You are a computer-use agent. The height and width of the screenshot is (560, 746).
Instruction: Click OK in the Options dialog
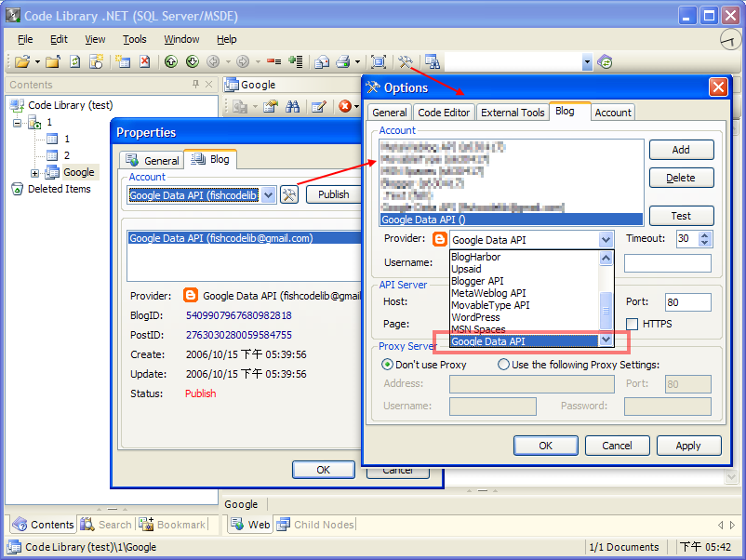tap(546, 446)
